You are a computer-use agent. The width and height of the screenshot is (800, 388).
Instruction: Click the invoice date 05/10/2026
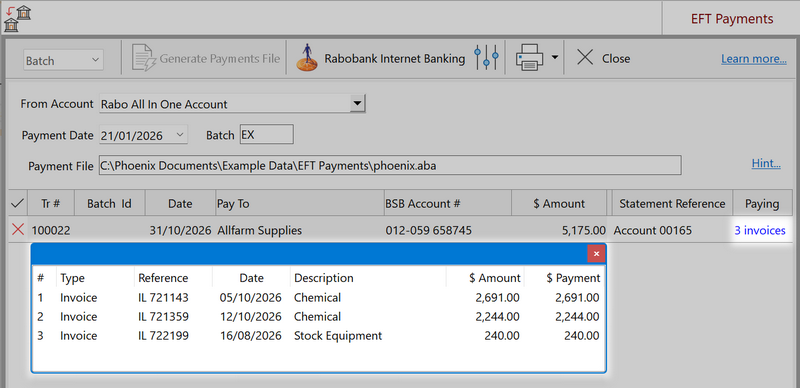[251, 297]
